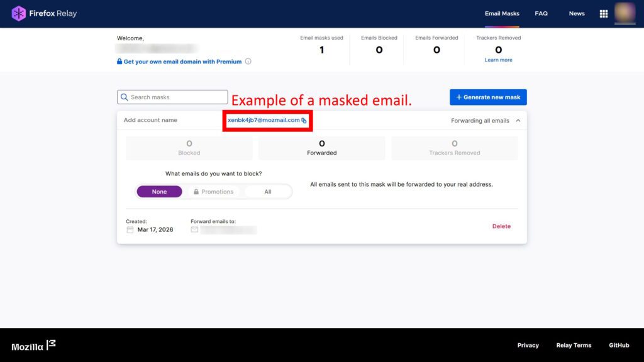644x362 pixels.
Task: Click the Mar 17, 2026 date
Action: pyautogui.click(x=155, y=230)
